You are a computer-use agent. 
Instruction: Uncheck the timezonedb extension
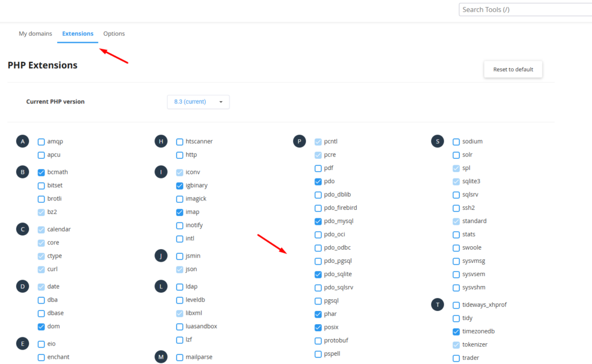point(456,332)
